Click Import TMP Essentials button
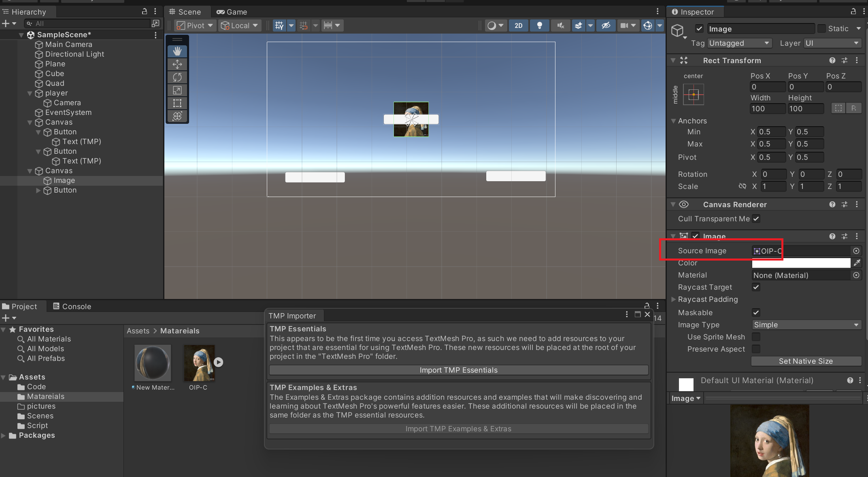Image resolution: width=868 pixels, height=477 pixels. (458, 370)
